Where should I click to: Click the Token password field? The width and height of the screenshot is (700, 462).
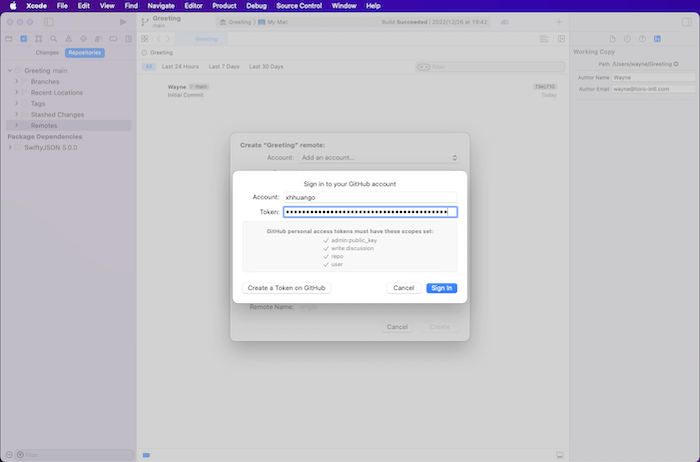[370, 212]
